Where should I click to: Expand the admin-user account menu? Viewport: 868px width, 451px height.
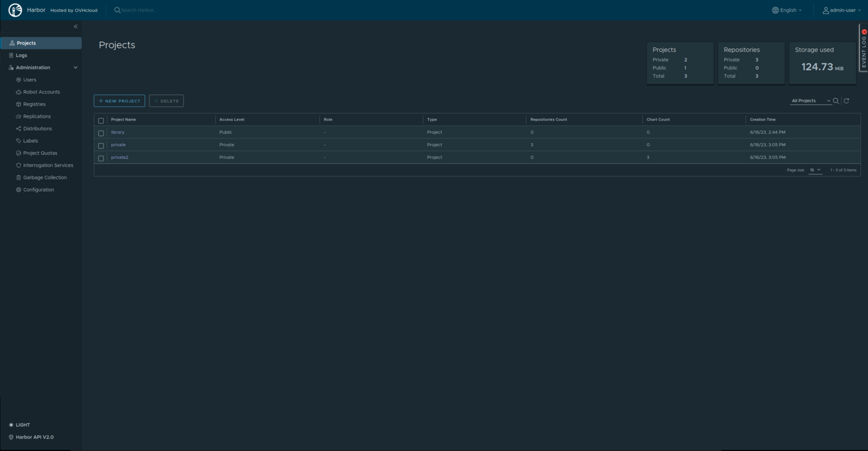click(841, 11)
